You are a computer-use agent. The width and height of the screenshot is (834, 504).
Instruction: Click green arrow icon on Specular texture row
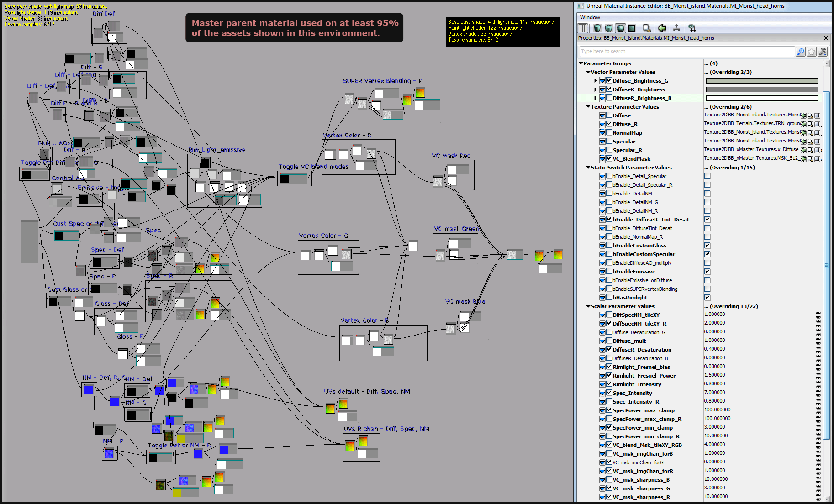pyautogui.click(x=804, y=142)
